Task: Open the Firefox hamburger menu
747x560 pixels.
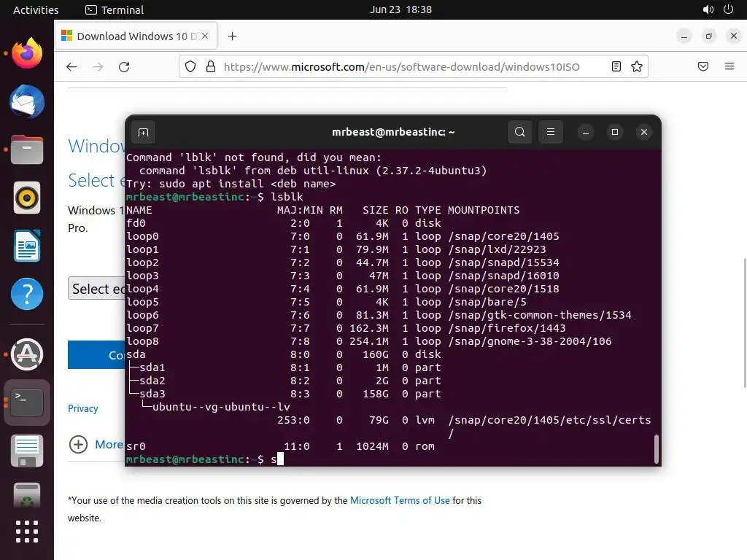Action: pyautogui.click(x=729, y=66)
